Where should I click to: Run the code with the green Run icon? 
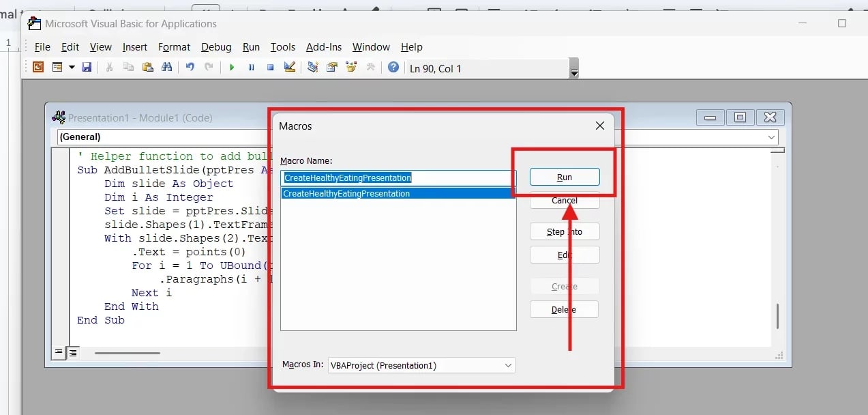231,67
